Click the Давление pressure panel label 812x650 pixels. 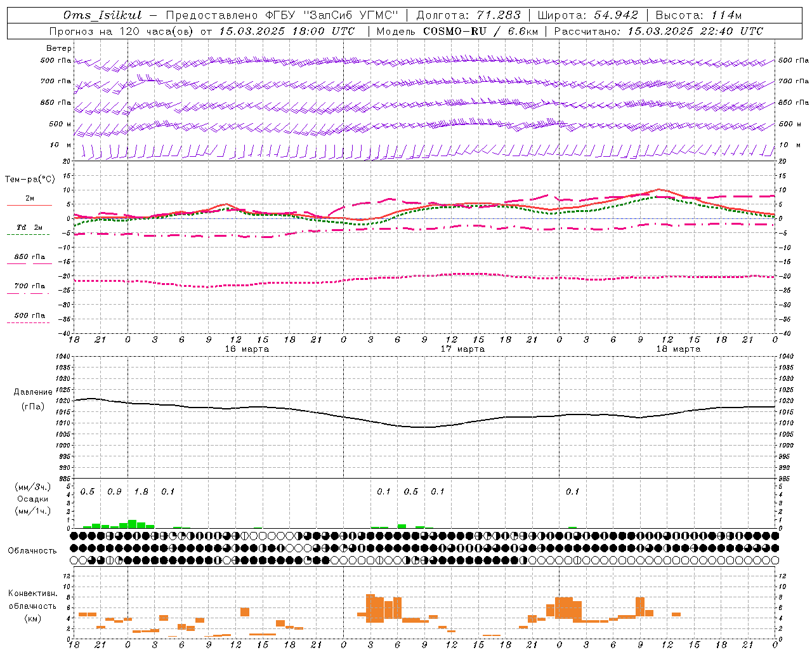(33, 392)
